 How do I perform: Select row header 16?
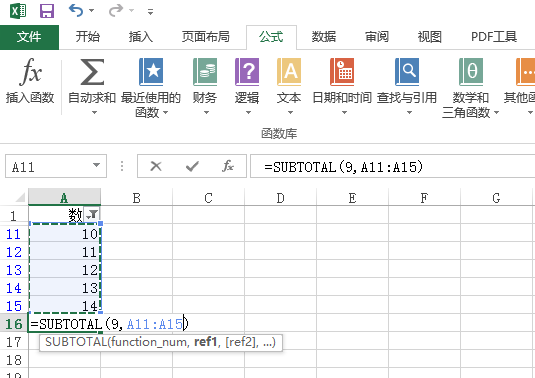pos(14,324)
